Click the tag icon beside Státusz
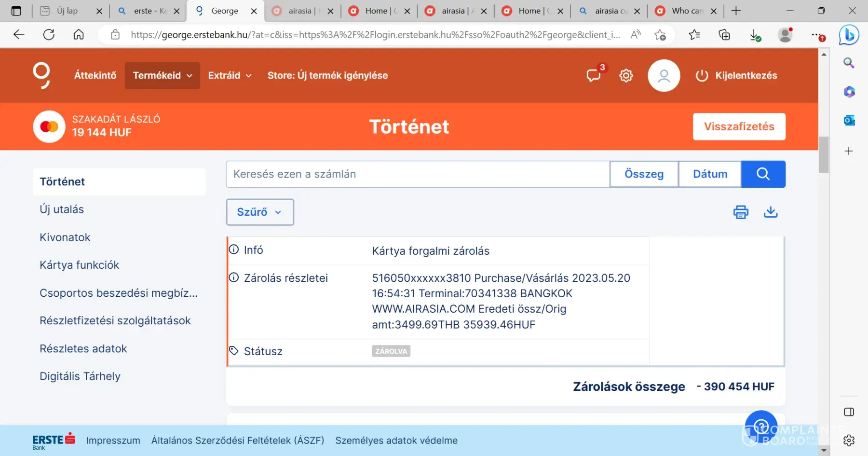Screen dimensions: 868x456 click(234, 351)
